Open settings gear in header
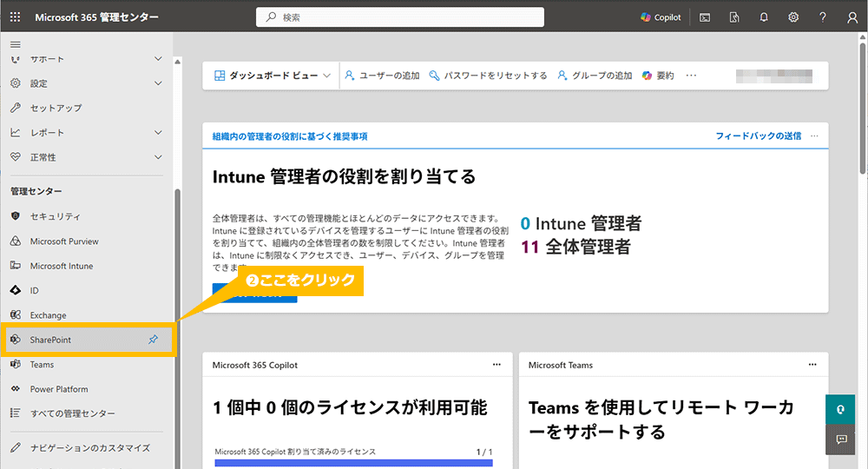This screenshot has width=868, height=469. tap(793, 17)
